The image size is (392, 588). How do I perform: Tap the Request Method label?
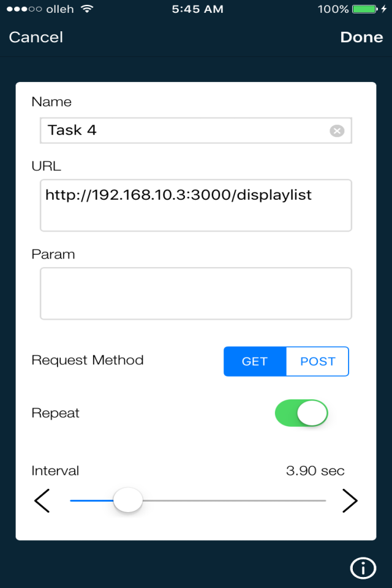click(88, 360)
